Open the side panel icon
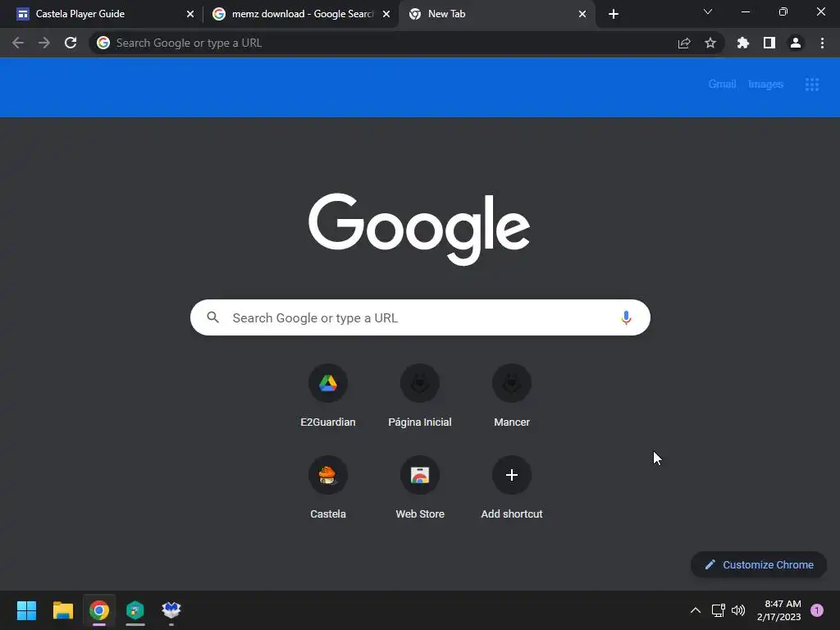 (769, 43)
